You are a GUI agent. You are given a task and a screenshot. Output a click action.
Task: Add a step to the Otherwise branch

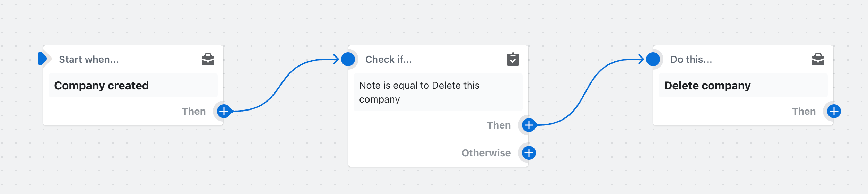(x=529, y=153)
